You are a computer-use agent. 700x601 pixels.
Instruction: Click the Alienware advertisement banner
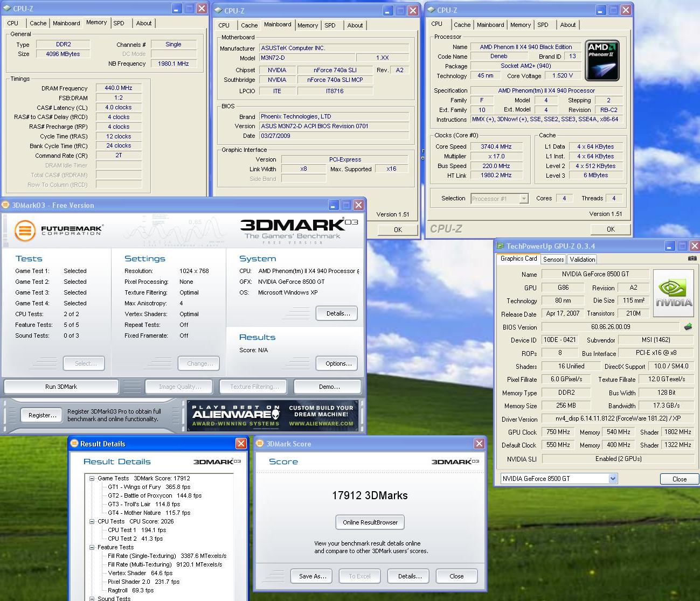273,416
